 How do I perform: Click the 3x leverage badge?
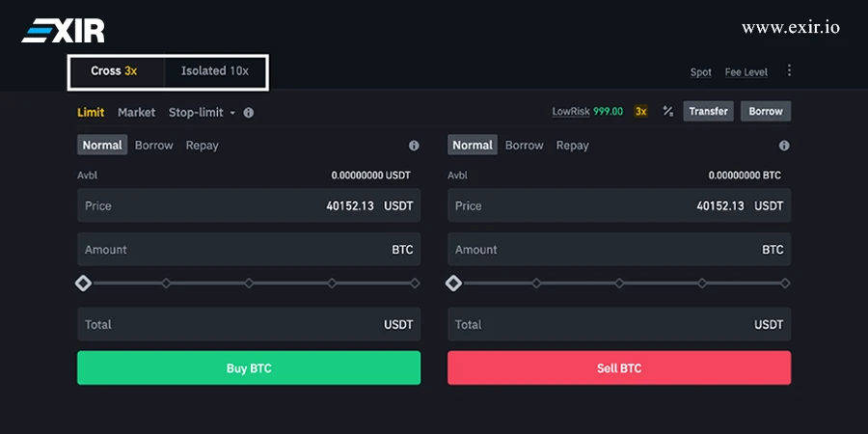tap(641, 111)
